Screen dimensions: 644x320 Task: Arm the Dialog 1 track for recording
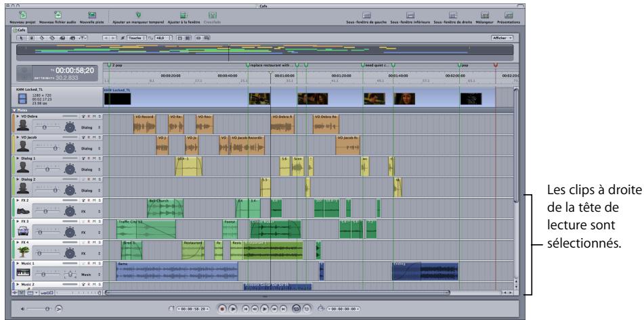point(89,158)
